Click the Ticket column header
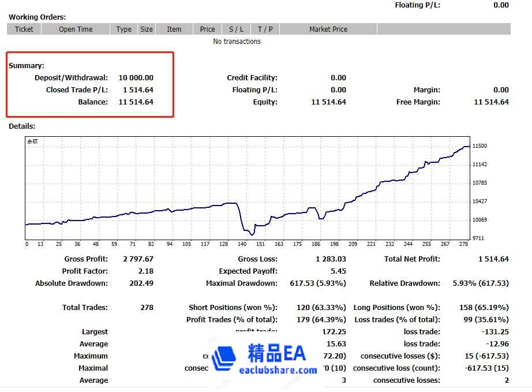This screenshot has height=392, width=532. (24, 29)
